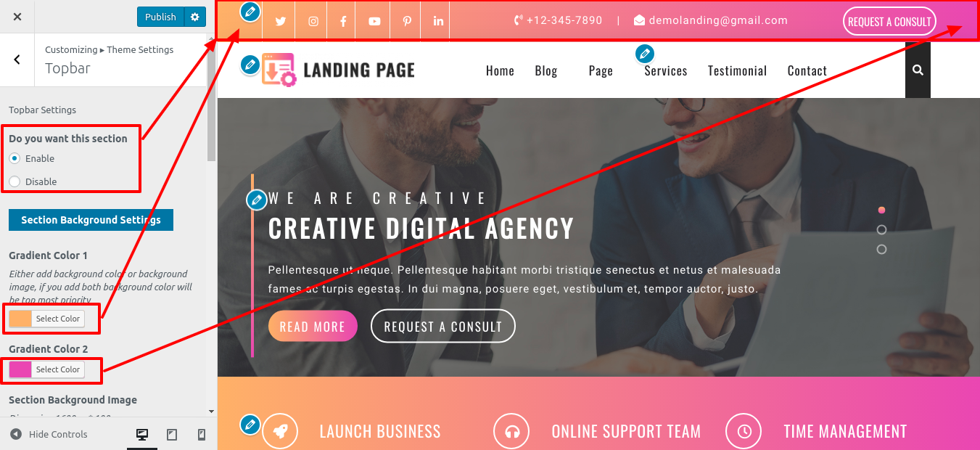Open the Testimonial menu item
The width and height of the screenshot is (980, 450).
[737, 70]
